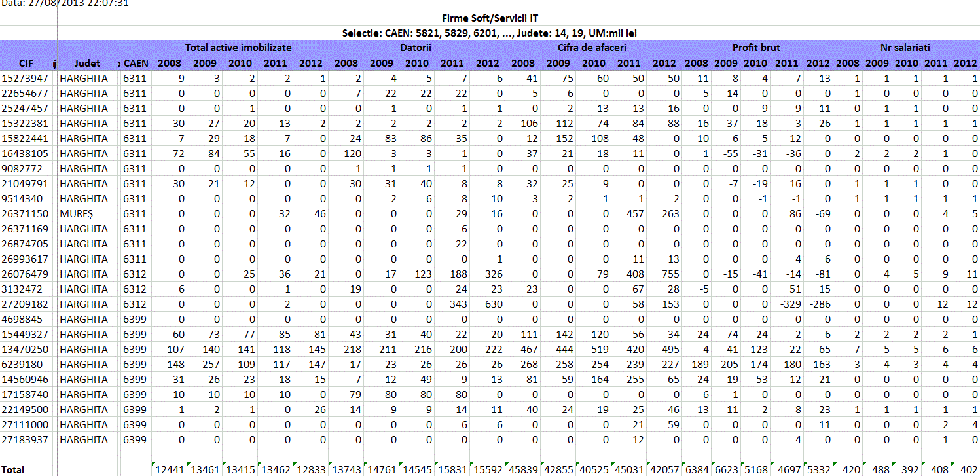
Task: Click CIF cell 17158740
Action: (x=26, y=394)
